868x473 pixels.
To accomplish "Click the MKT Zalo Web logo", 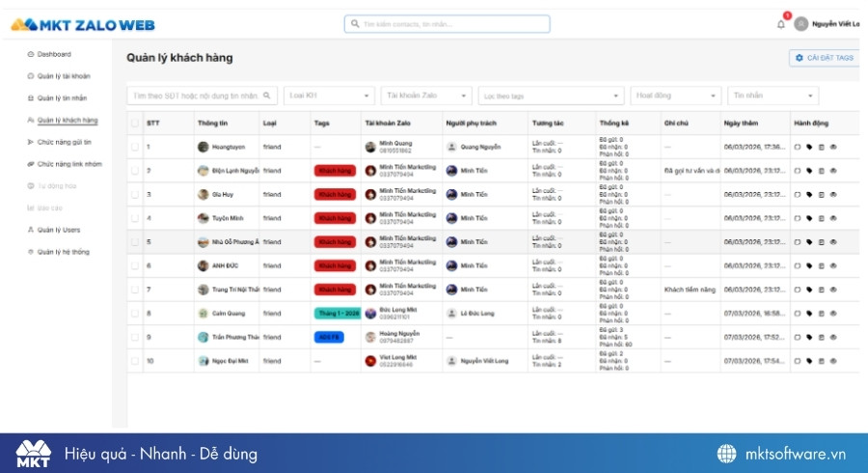I will [x=82, y=24].
